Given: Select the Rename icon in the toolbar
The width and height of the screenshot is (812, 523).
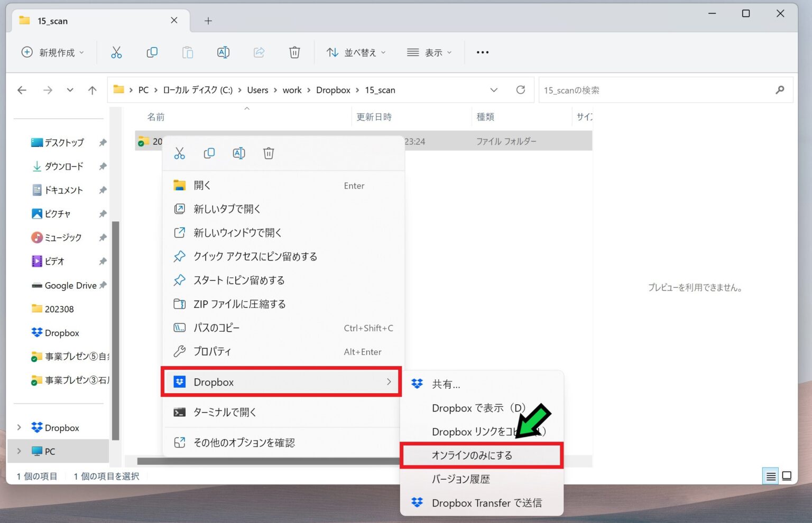Looking at the screenshot, I should [x=223, y=52].
